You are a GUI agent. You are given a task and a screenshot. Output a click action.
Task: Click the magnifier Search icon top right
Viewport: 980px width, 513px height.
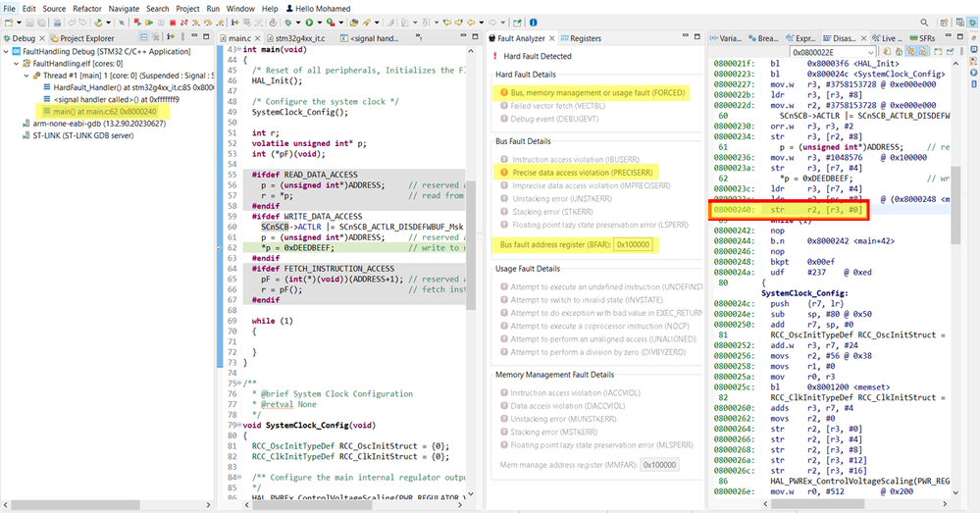(924, 23)
